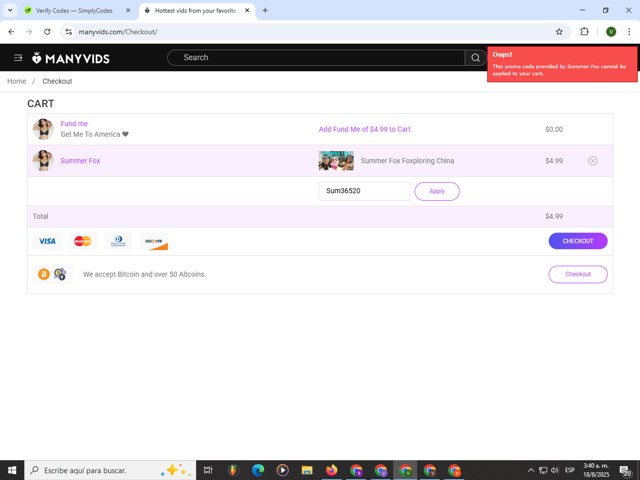This screenshot has height=480, width=640.
Task: Click the address bar URL
Action: coord(118,32)
